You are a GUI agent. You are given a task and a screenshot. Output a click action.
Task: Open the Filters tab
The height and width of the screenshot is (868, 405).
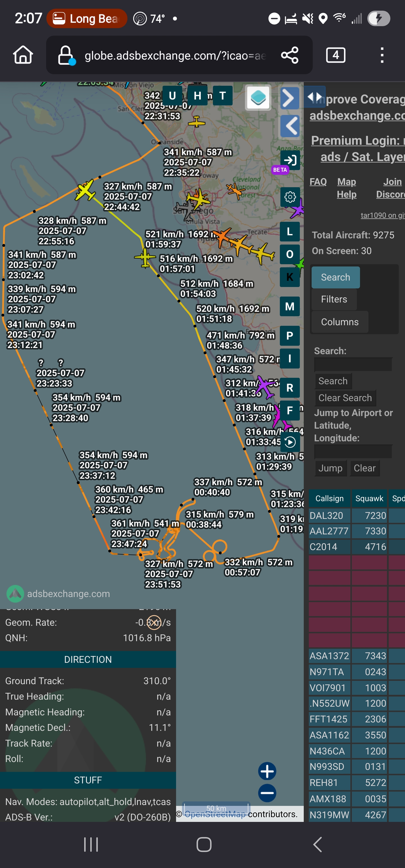tap(334, 299)
